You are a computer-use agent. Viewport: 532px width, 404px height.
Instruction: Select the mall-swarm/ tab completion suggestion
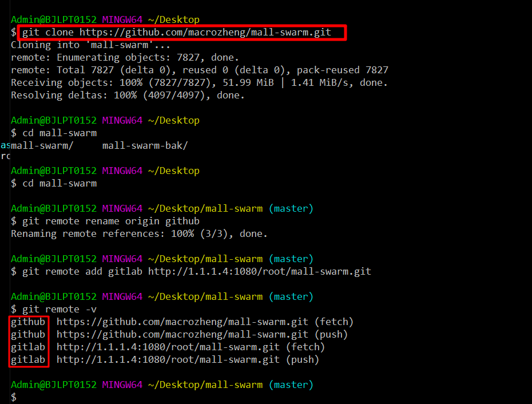(x=42, y=145)
